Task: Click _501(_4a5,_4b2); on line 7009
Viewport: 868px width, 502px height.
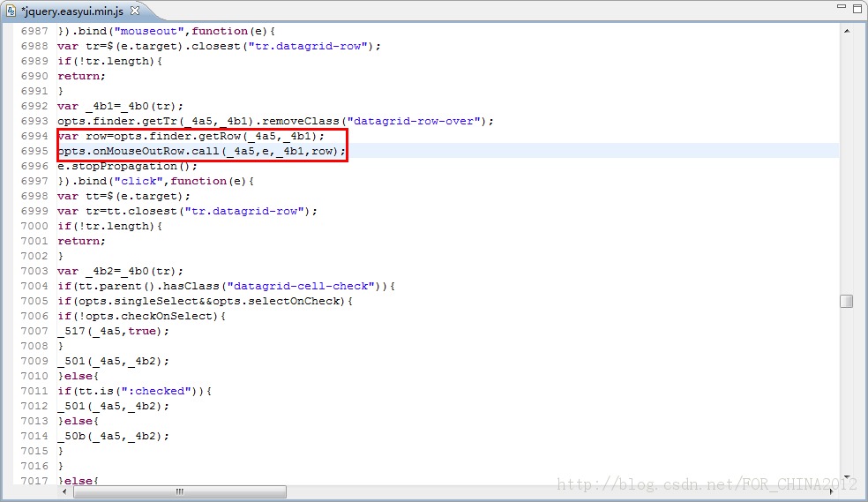Action: (113, 361)
